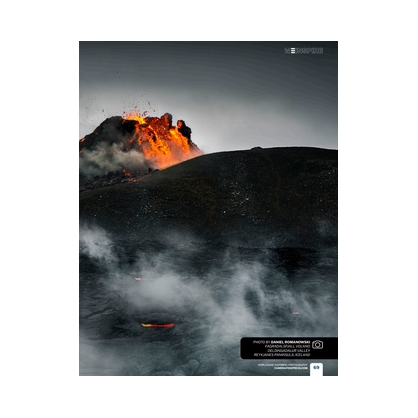Open the website link in the footer
Image resolution: width=418 pixels, height=418 pixels.
(291, 368)
